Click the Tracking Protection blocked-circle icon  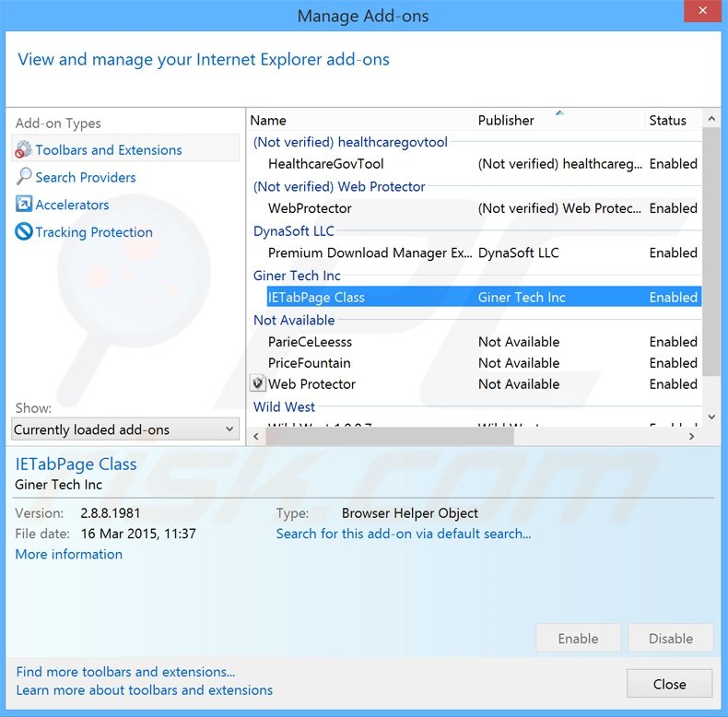[24, 231]
